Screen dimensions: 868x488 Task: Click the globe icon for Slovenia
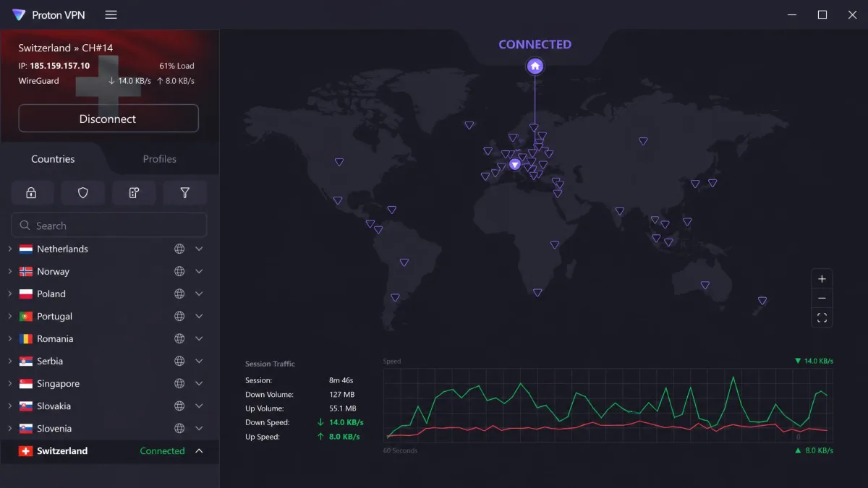point(179,428)
